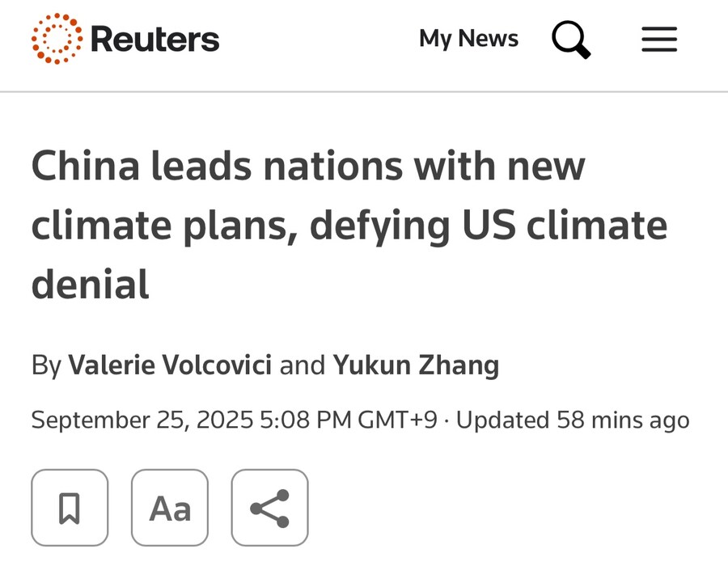The width and height of the screenshot is (728, 570).
Task: Click the '5:08 PM' time
Action: pyautogui.click(x=306, y=420)
